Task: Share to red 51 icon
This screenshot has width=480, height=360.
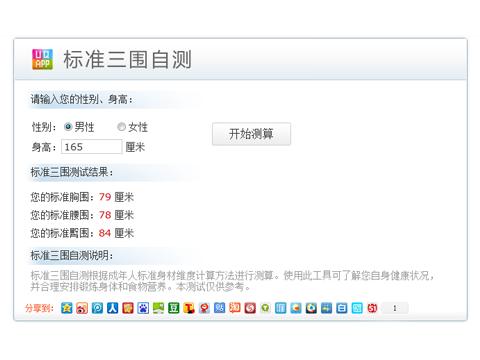Action: (372, 308)
